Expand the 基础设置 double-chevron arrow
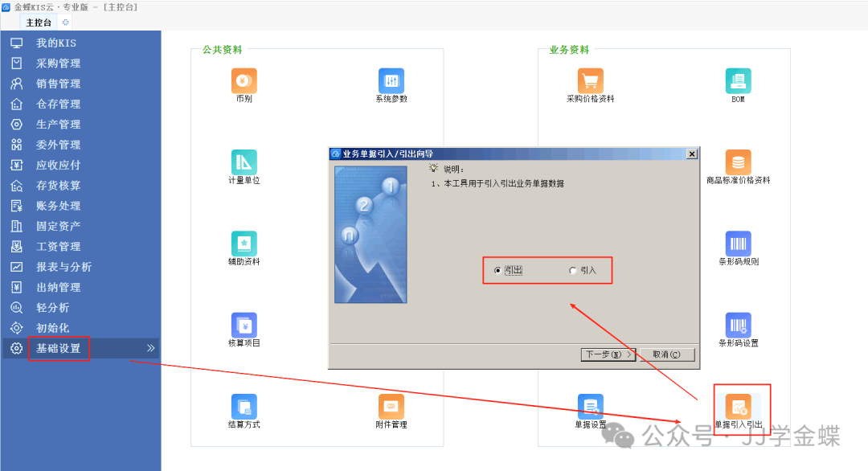The image size is (868, 471). tap(150, 349)
